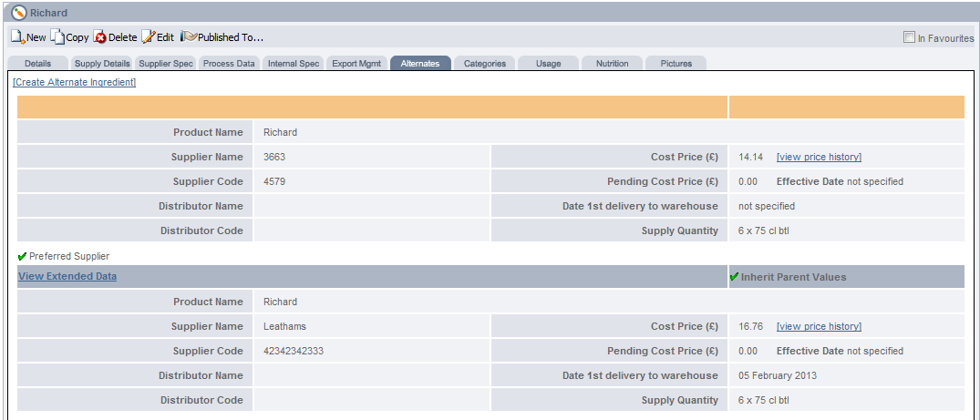Image resolution: width=980 pixels, height=420 pixels.
Task: View price history for supplier 3663
Action: click(x=818, y=157)
